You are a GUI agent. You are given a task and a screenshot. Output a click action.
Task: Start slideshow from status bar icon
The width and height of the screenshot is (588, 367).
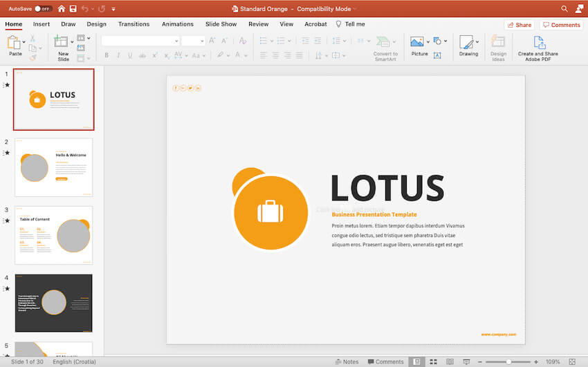coord(467,361)
